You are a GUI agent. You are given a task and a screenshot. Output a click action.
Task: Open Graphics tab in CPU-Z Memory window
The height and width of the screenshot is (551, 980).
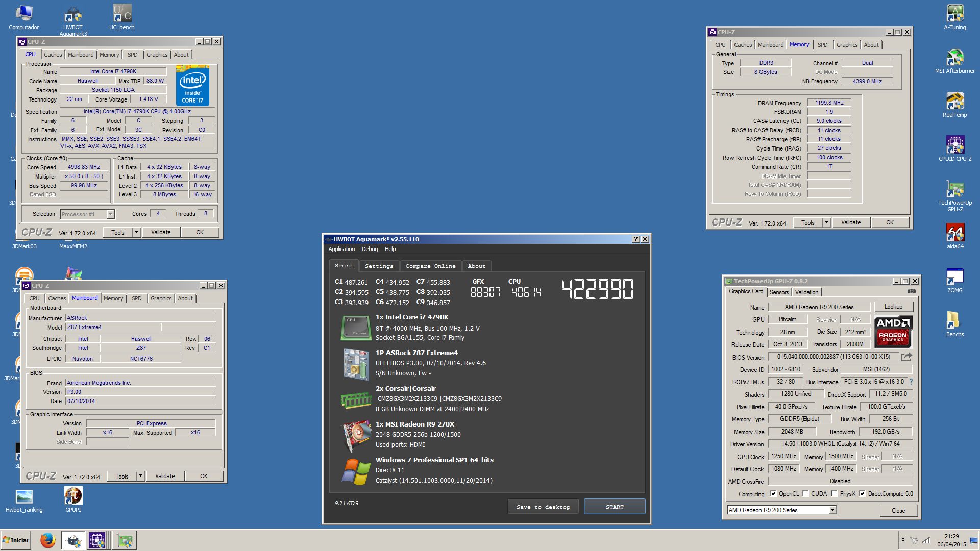847,45
